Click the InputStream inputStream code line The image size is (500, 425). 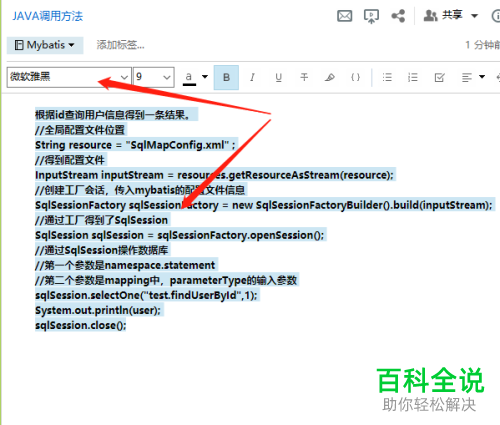point(214,175)
